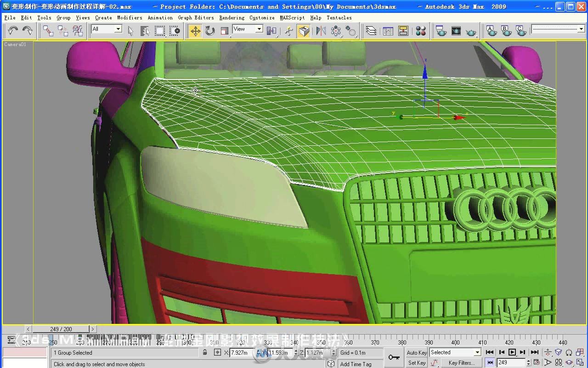Open the Rendering menu

pos(232,17)
